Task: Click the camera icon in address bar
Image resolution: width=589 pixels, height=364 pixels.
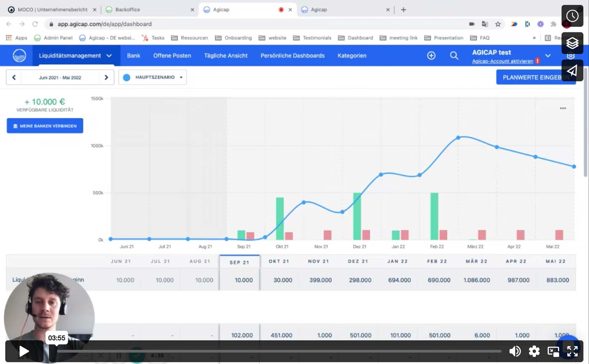Action: [472, 24]
